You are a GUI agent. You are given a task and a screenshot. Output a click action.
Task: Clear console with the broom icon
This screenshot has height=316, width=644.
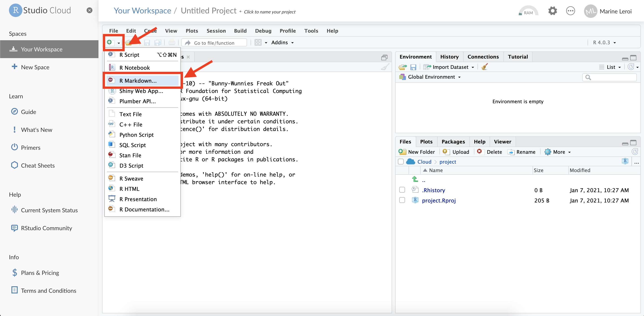point(385,67)
